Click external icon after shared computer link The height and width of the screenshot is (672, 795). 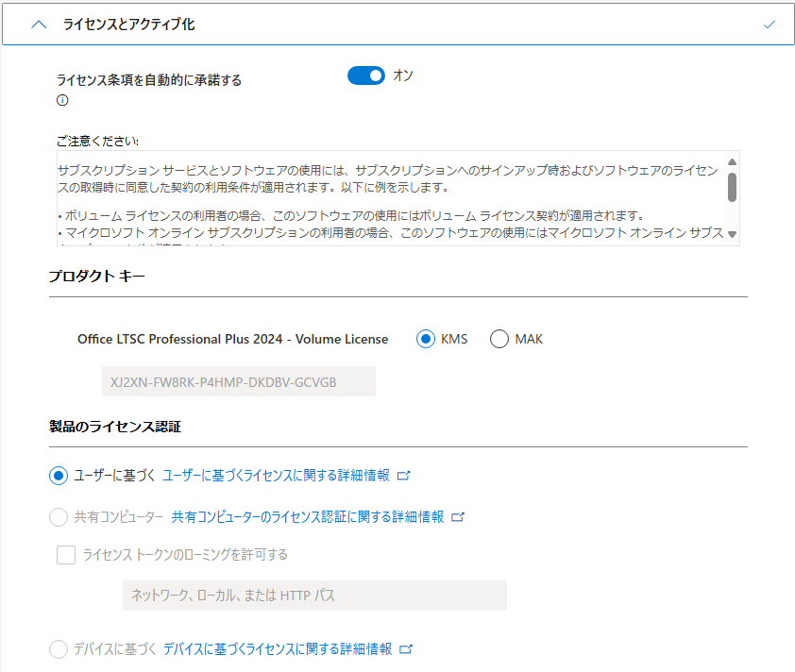coord(457,517)
